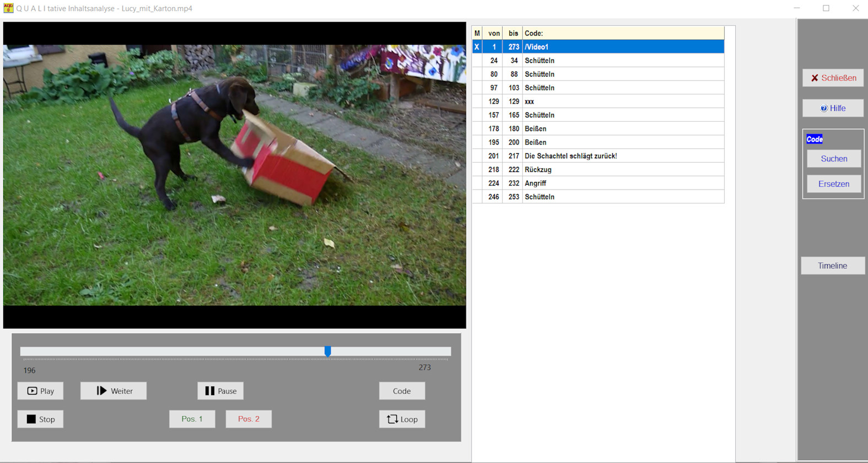Click the video preview of the dog

tap(234, 175)
